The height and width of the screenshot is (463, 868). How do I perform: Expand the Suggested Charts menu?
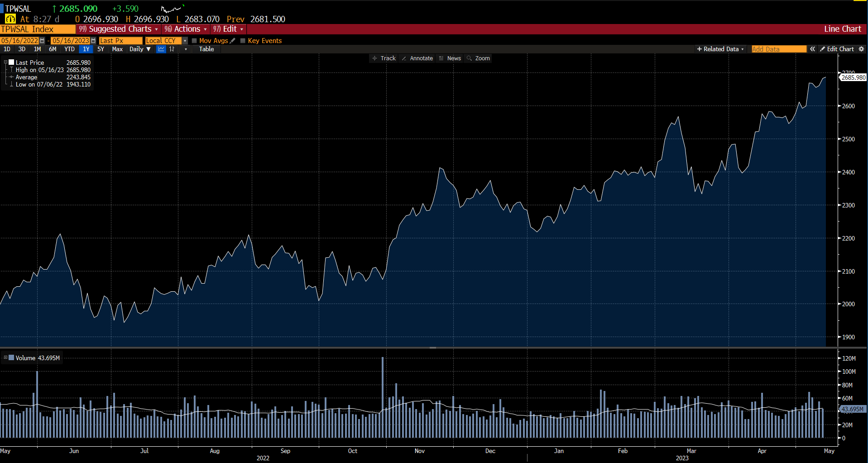pyautogui.click(x=120, y=29)
